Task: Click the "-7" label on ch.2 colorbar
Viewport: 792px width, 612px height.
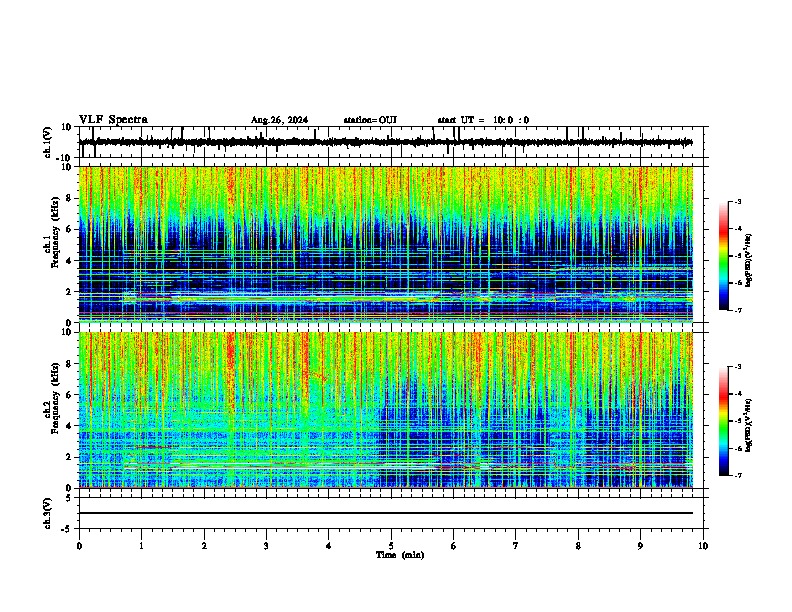Action: pyautogui.click(x=738, y=476)
